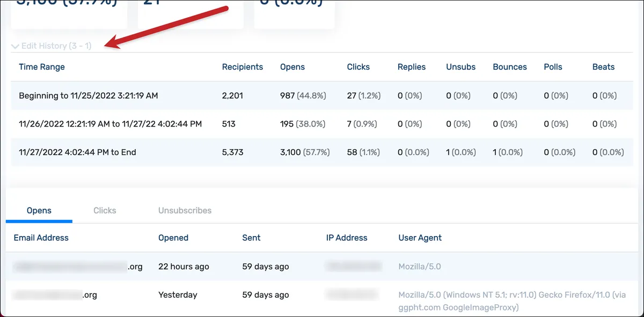Click the blurred email in the 22 hours ago row

pyautogui.click(x=78, y=267)
